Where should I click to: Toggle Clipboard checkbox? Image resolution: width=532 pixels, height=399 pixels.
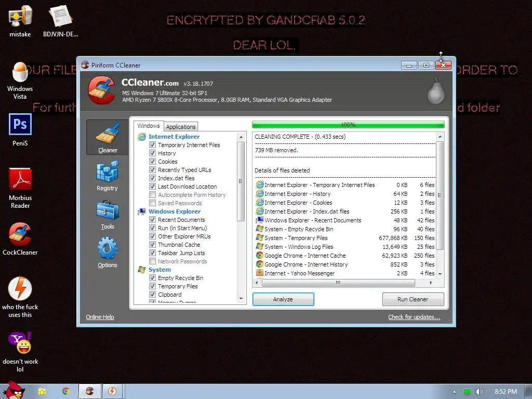(153, 295)
